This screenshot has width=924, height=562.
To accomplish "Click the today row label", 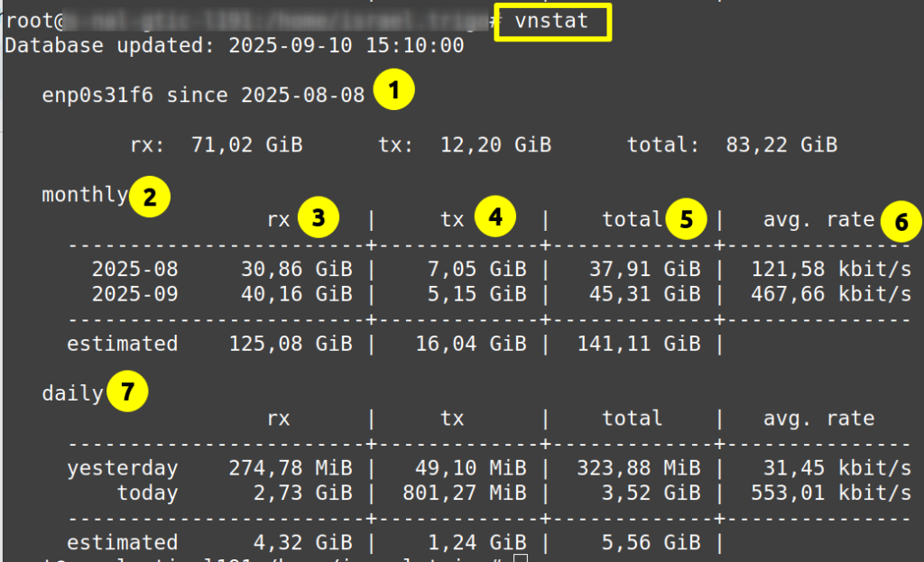I will click(x=147, y=493).
